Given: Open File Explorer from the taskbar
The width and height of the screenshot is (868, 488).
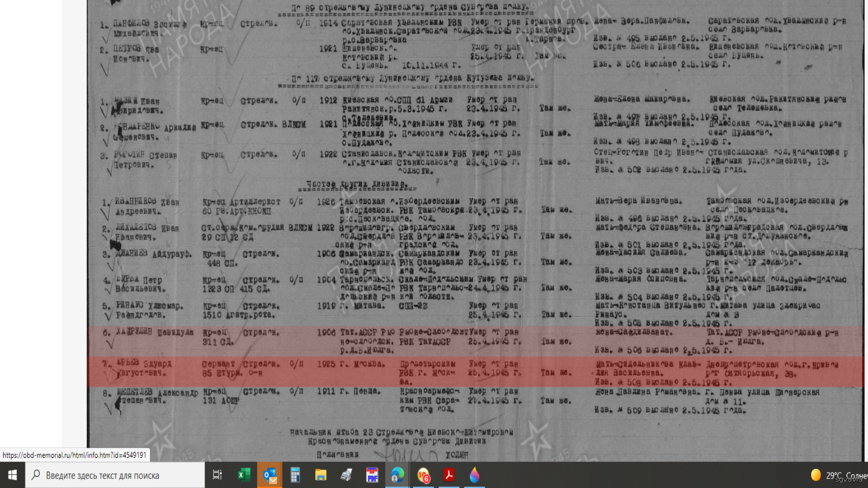Looking at the screenshot, I should tap(321, 475).
